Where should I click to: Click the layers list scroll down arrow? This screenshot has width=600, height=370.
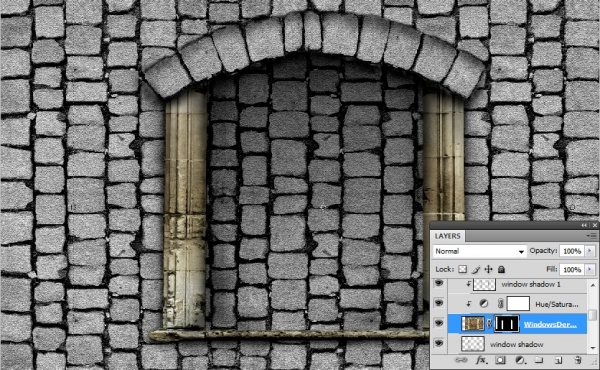[x=592, y=348]
